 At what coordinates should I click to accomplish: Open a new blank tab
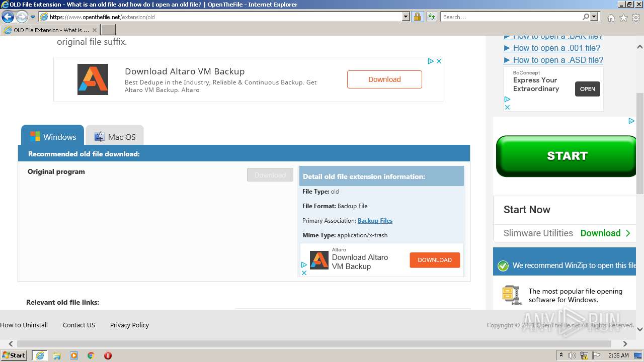pos(108,30)
